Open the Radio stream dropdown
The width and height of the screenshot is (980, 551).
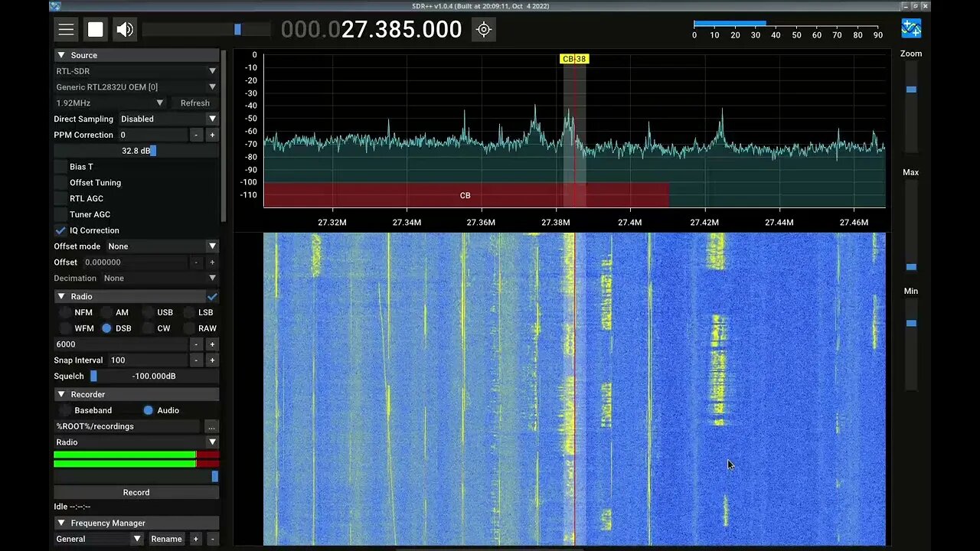(136, 442)
